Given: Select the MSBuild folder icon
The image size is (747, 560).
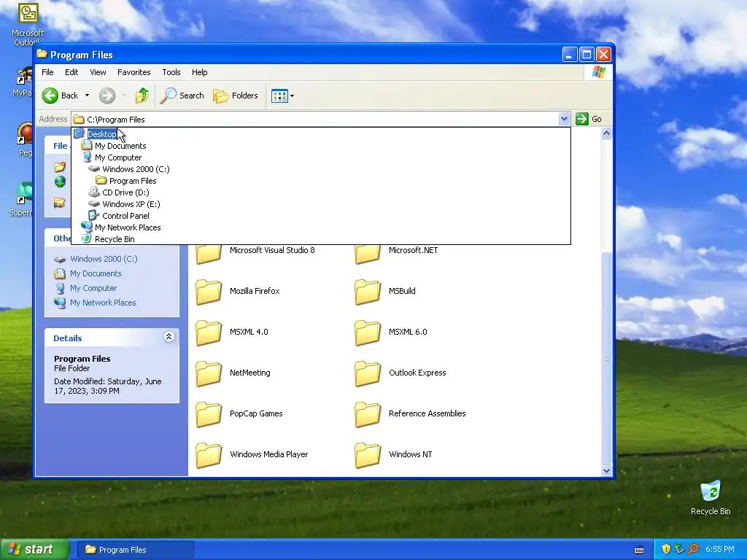Looking at the screenshot, I should click(368, 292).
